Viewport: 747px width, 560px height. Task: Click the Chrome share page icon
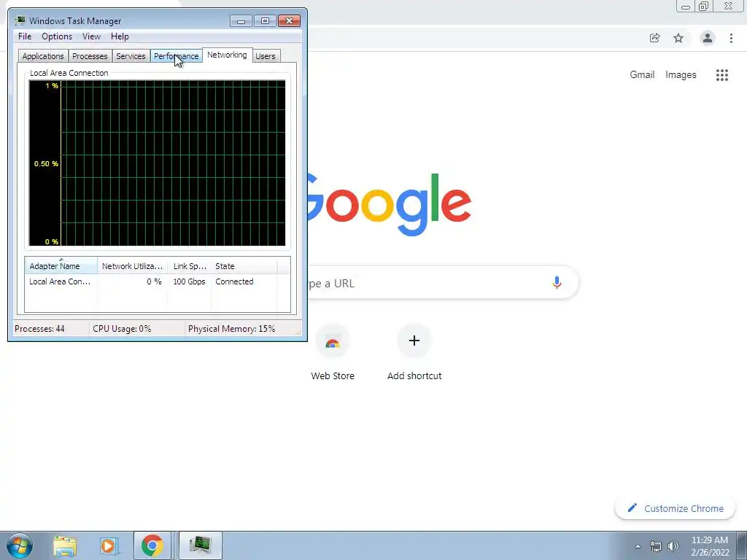point(654,38)
